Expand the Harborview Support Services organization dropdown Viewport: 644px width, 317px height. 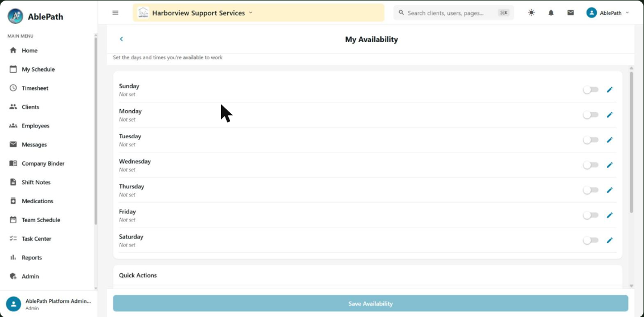click(259, 13)
